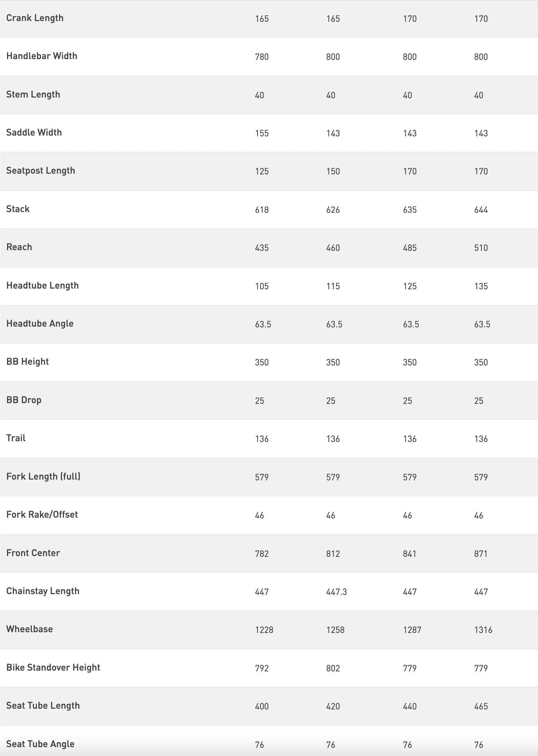Select the BB Drop row label
This screenshot has width=538, height=756.
24,400
